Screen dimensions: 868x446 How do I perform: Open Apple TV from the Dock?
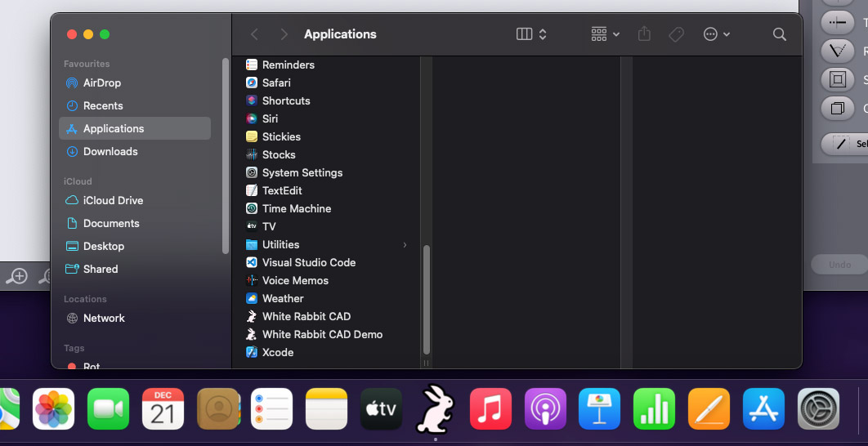[382, 409]
